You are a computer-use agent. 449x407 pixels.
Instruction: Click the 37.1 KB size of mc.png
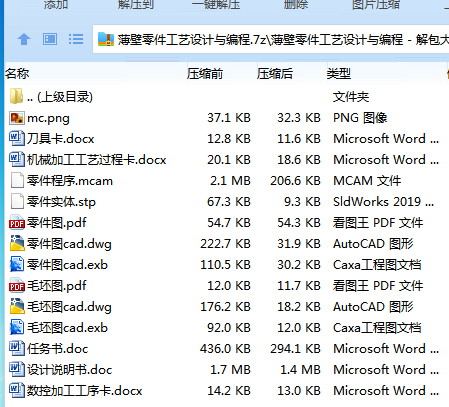[229, 118]
